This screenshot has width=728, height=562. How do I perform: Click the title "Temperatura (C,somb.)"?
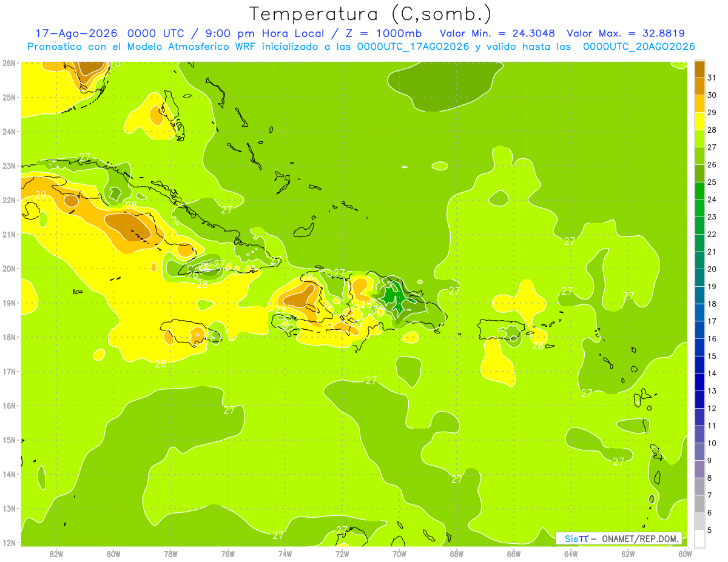(371, 14)
